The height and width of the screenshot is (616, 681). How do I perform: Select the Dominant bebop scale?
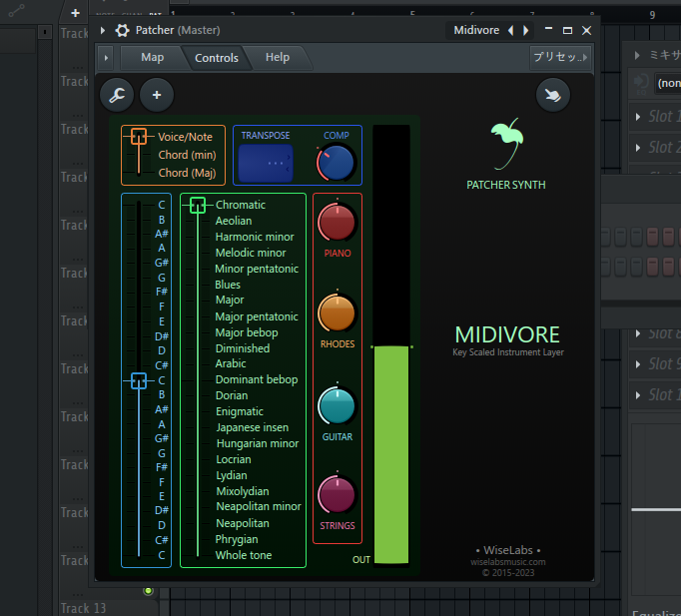(257, 379)
